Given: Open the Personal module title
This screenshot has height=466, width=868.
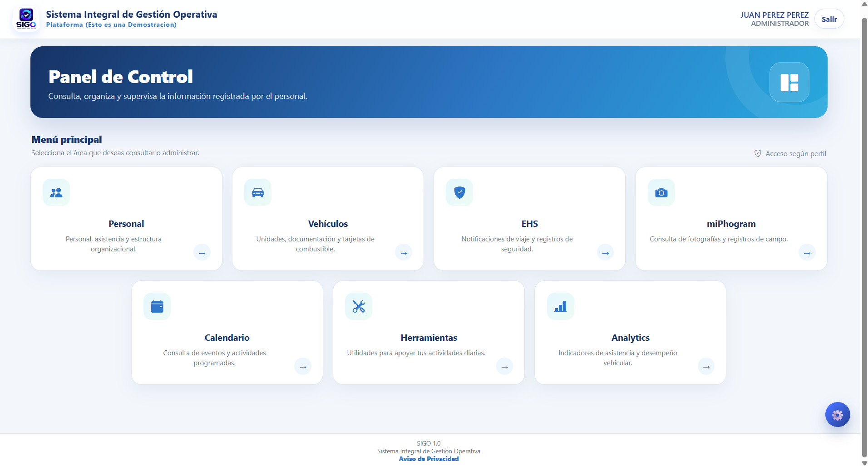Looking at the screenshot, I should [126, 224].
